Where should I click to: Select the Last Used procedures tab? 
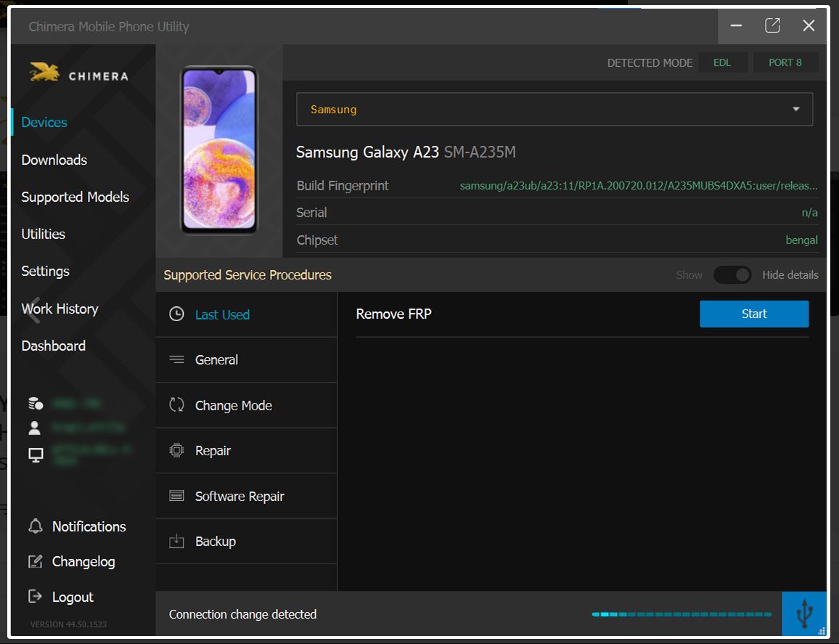click(x=246, y=314)
